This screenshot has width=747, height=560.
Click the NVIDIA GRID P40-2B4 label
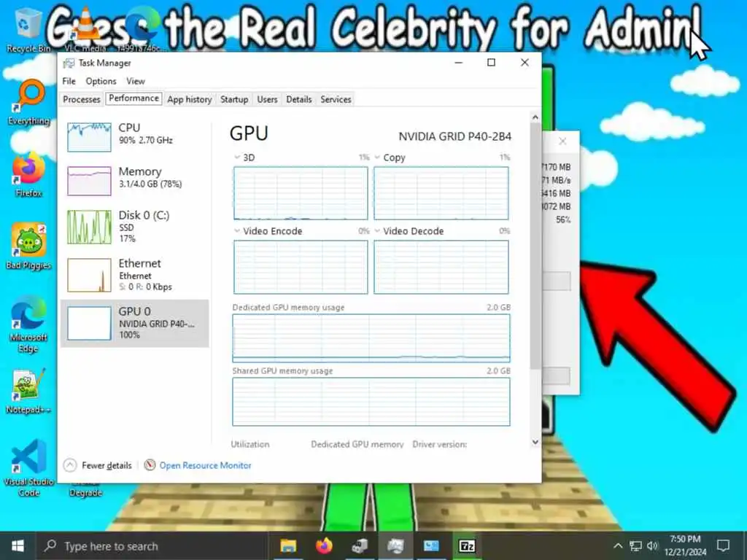point(455,136)
